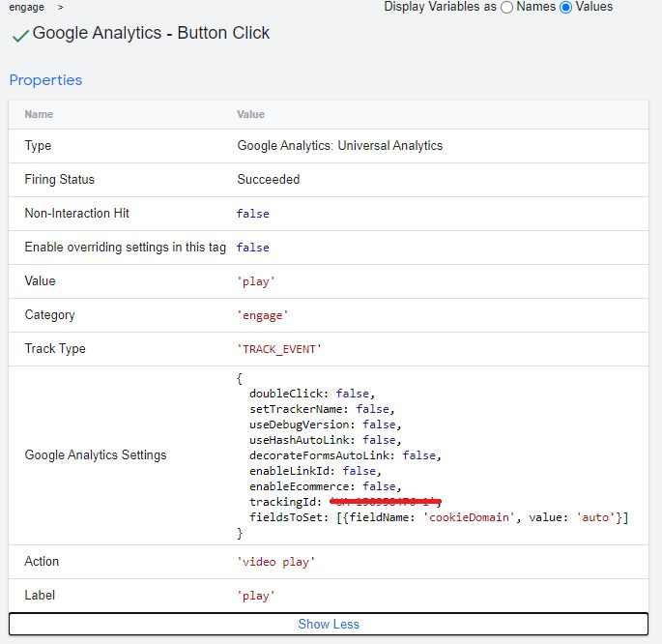Click the Non-Interaction Hit label
The image size is (662, 644).
click(77, 213)
